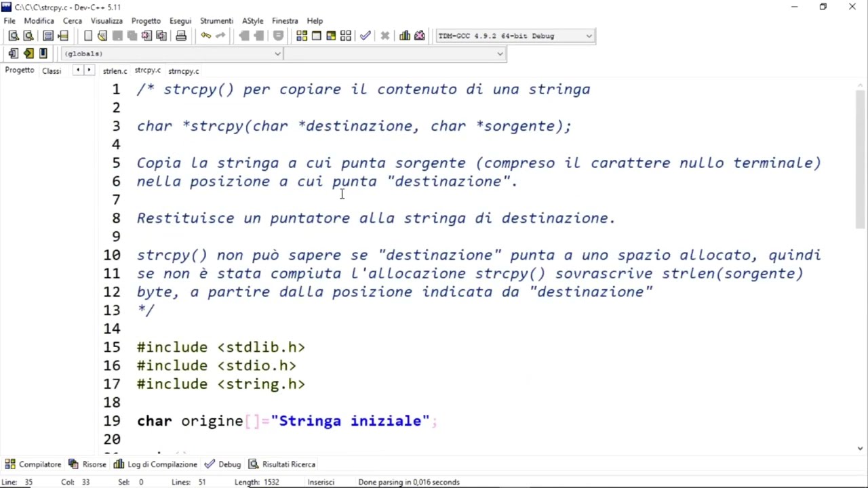The image size is (868, 488).
Task: Click the Compile toolbar icon
Action: pyautogui.click(x=302, y=36)
